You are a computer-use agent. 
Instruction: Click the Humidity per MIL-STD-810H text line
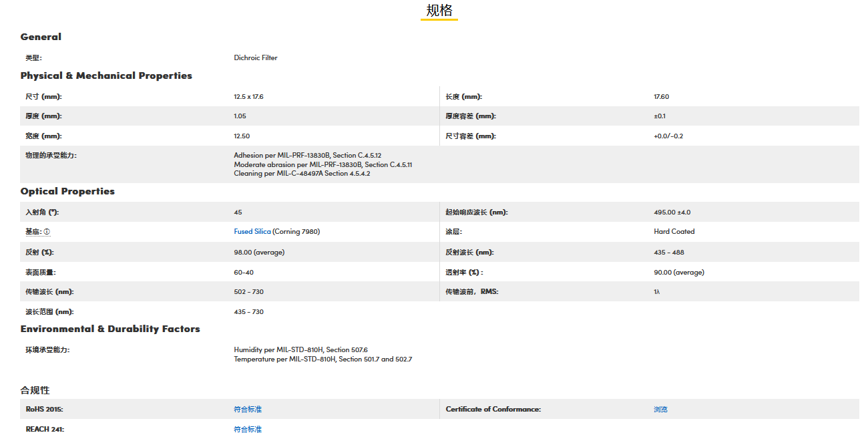coord(300,350)
